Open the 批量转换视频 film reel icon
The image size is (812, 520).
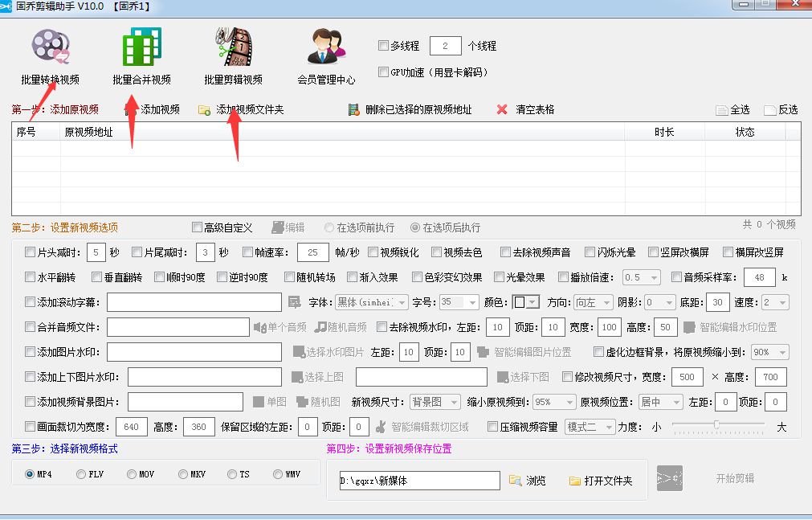51,47
